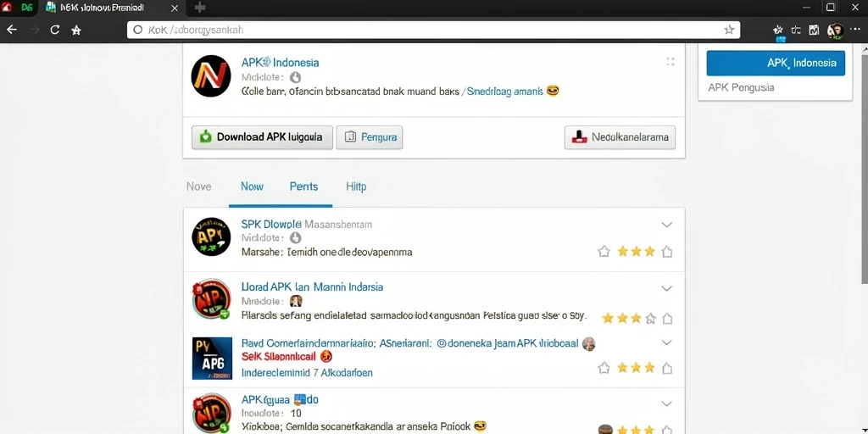Rate SPK Dlowple with first star
Image resolution: width=868 pixels, height=434 pixels.
[x=604, y=252]
